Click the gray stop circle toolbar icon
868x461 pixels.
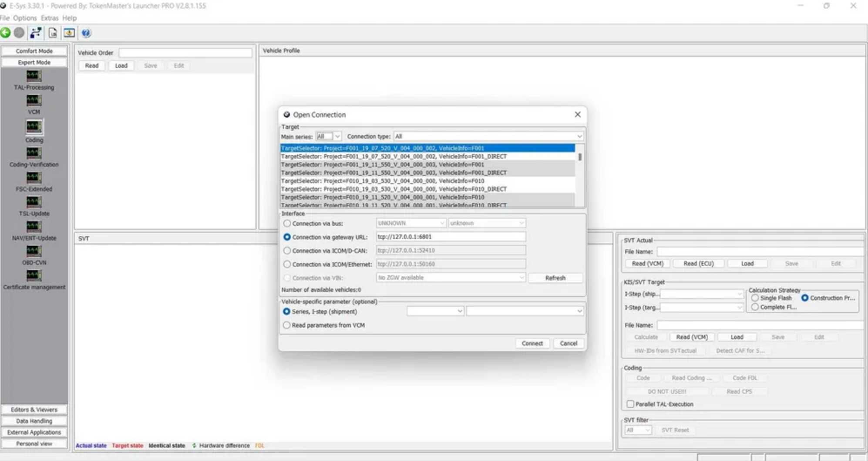point(19,33)
